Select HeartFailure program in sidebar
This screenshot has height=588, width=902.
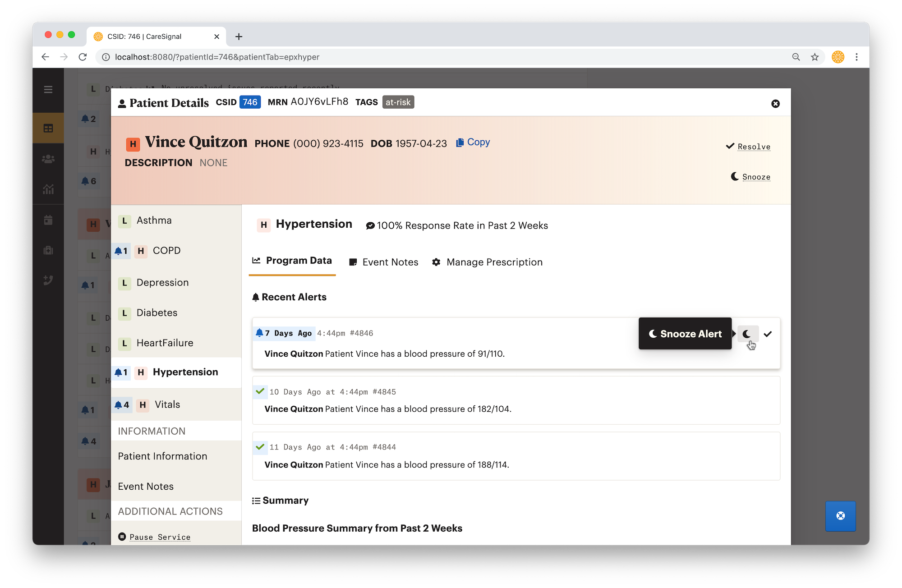click(176, 343)
